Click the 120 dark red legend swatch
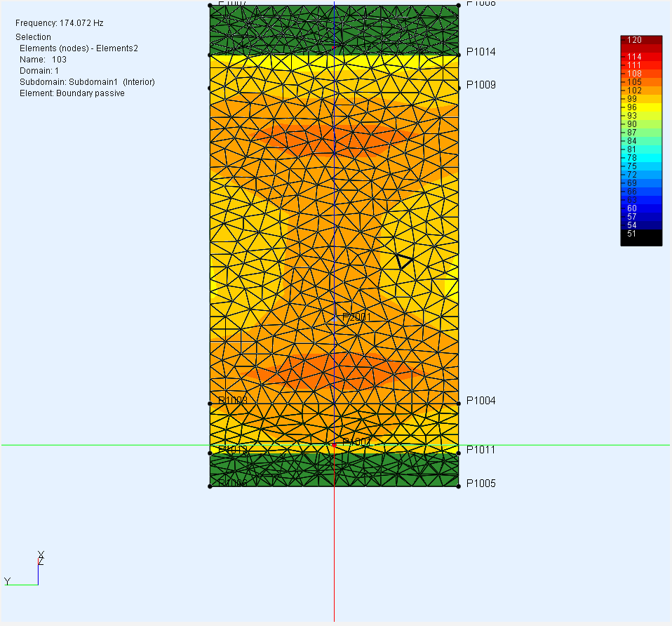The image size is (672, 626). (x=640, y=40)
